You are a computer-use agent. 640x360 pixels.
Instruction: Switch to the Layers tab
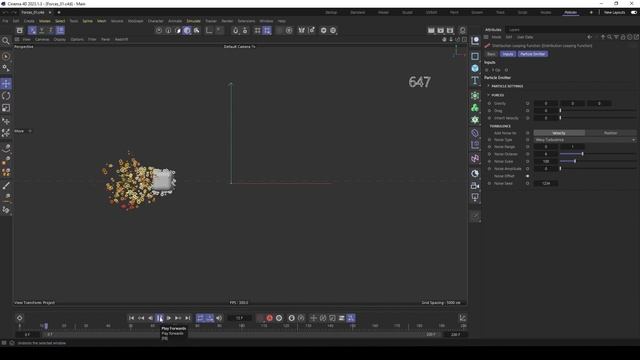(x=514, y=30)
